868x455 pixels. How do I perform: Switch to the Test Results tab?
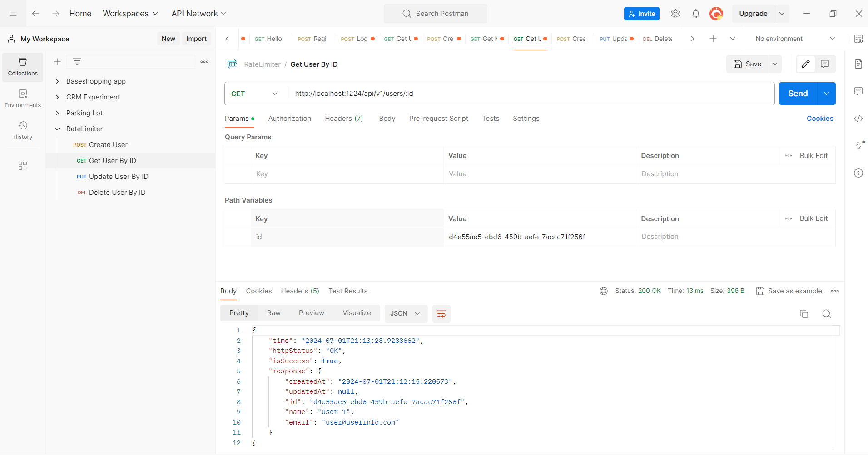[348, 291]
